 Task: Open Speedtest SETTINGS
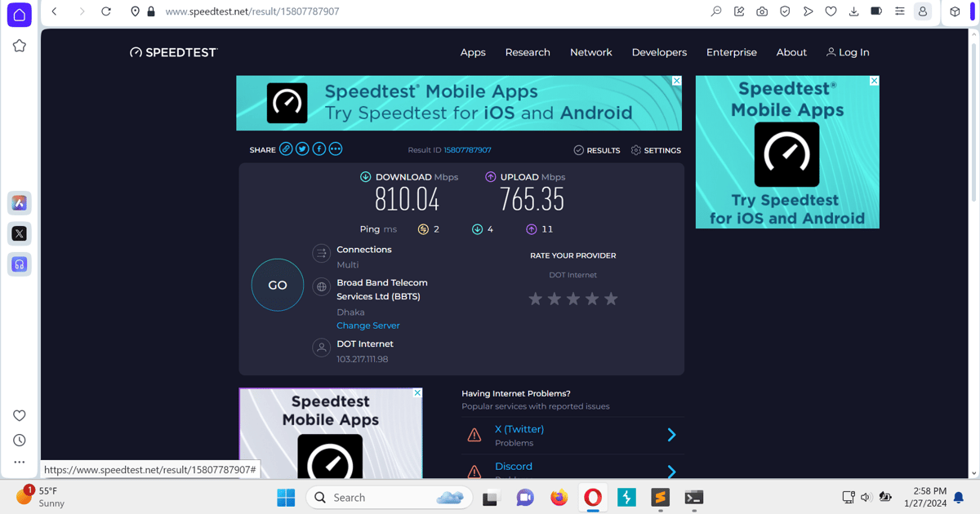click(656, 150)
